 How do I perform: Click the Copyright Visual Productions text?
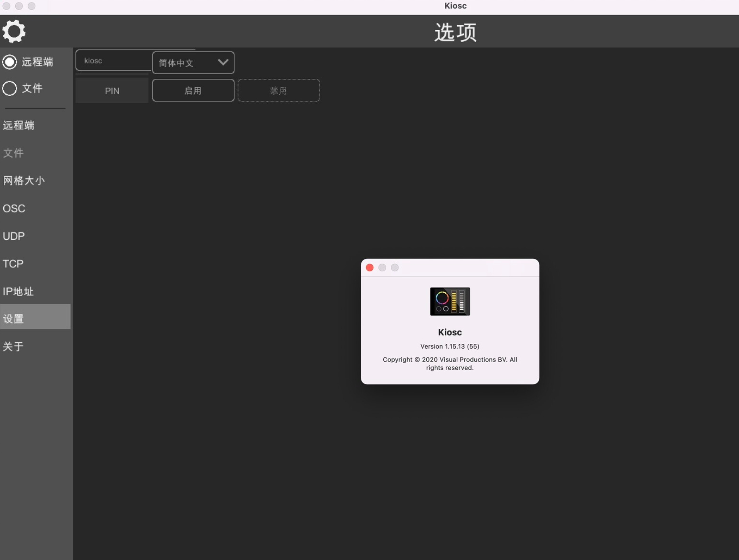point(450,364)
